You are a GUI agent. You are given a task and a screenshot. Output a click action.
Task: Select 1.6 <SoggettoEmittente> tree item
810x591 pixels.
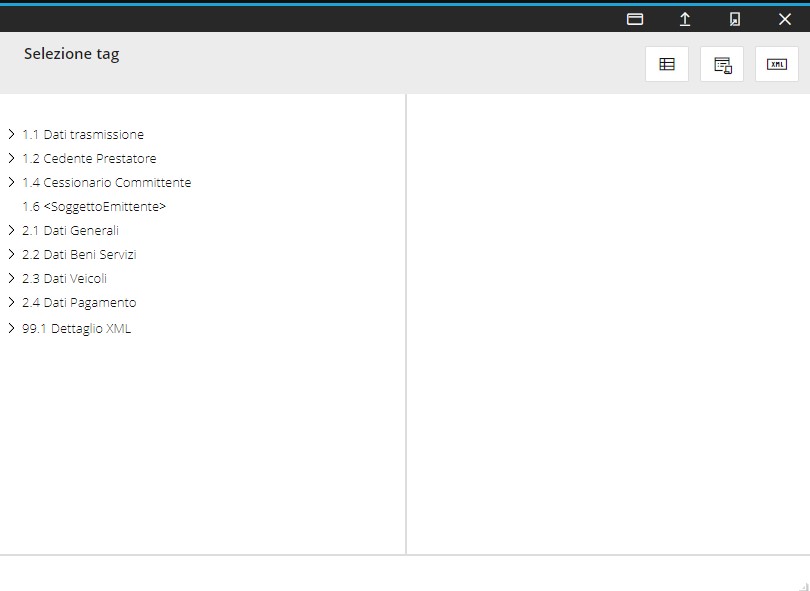point(94,206)
